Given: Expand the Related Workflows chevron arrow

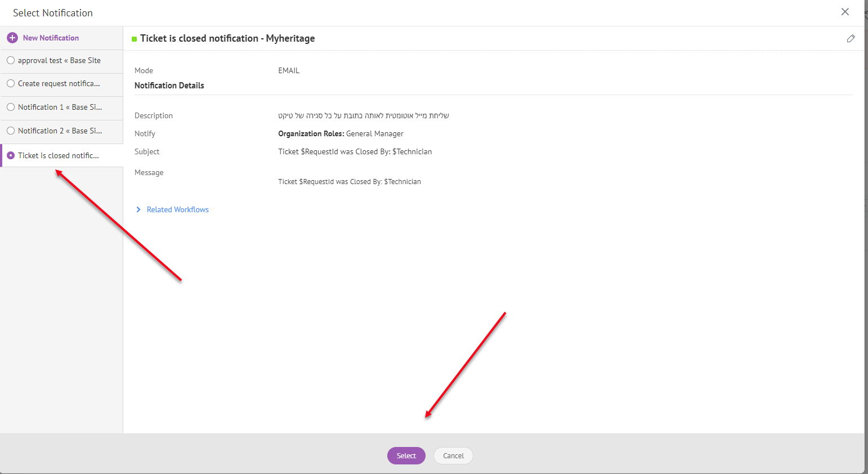Looking at the screenshot, I should tap(138, 209).
